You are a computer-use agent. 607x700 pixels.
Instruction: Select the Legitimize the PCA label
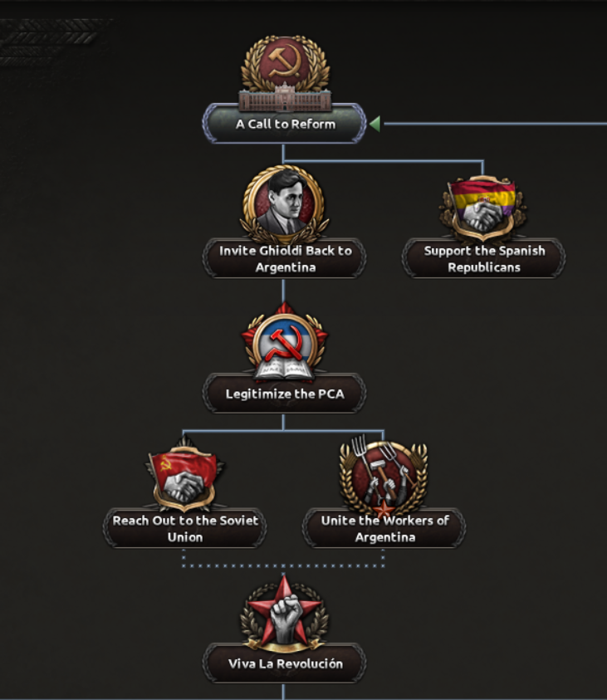click(284, 394)
